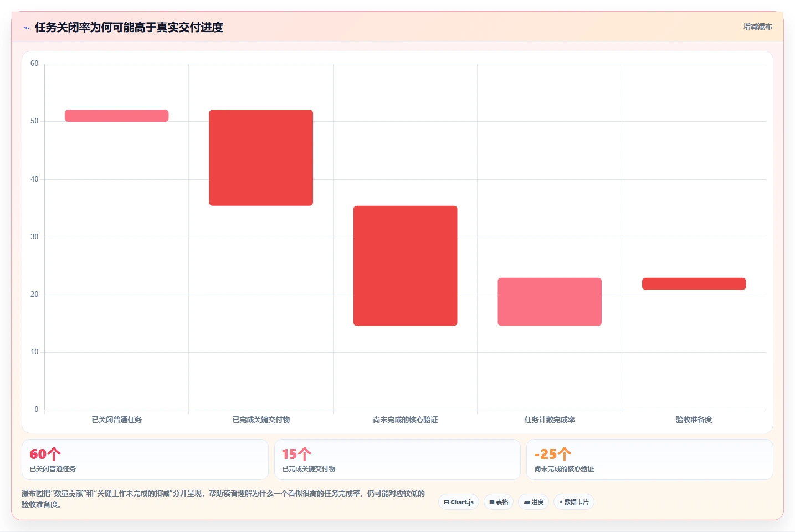The height and width of the screenshot is (532, 795).
Task: Click the y-axis value 10
Action: point(34,352)
